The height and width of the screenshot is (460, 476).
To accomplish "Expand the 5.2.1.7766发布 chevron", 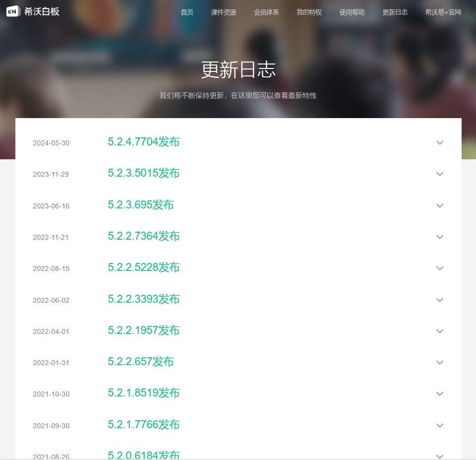I will [440, 425].
